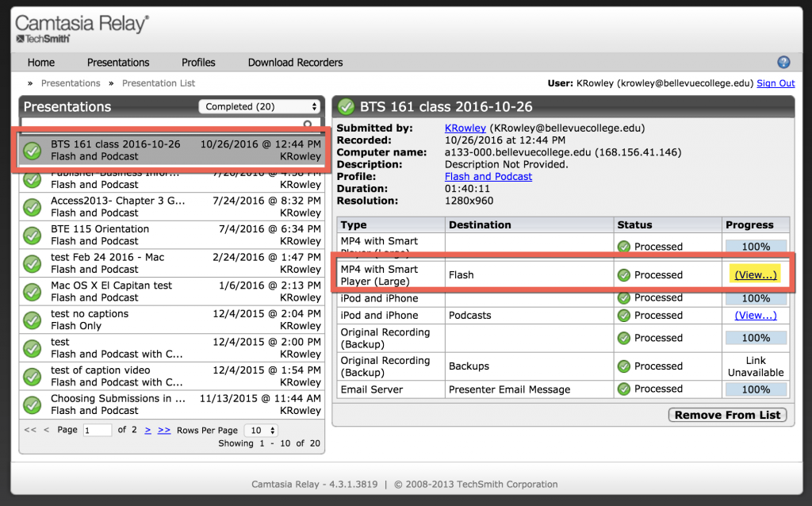Click the large green check icon in details header
Viewport: 812px width, 506px height.
click(x=346, y=107)
